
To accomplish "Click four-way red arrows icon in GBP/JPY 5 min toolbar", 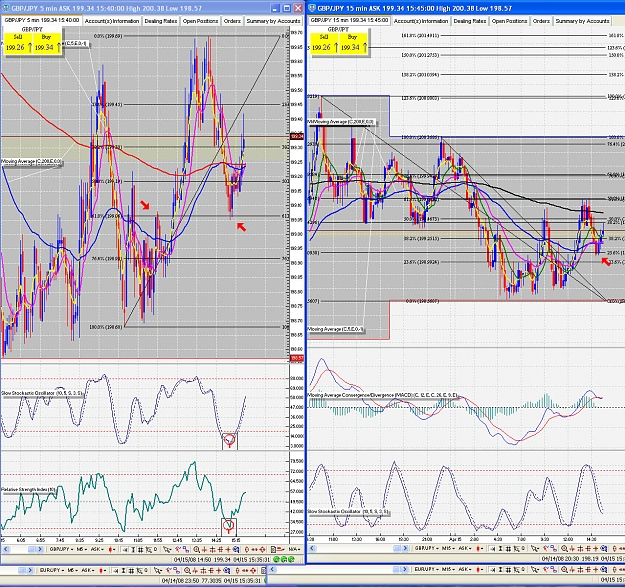I will point(263,550).
